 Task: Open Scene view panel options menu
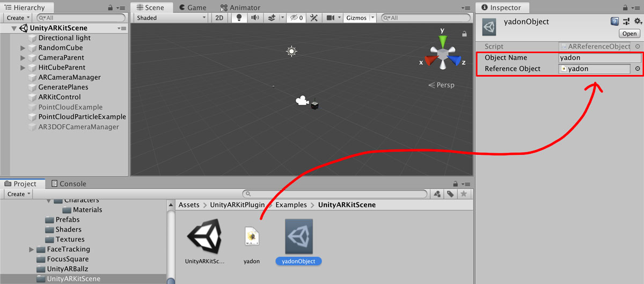coord(466,8)
